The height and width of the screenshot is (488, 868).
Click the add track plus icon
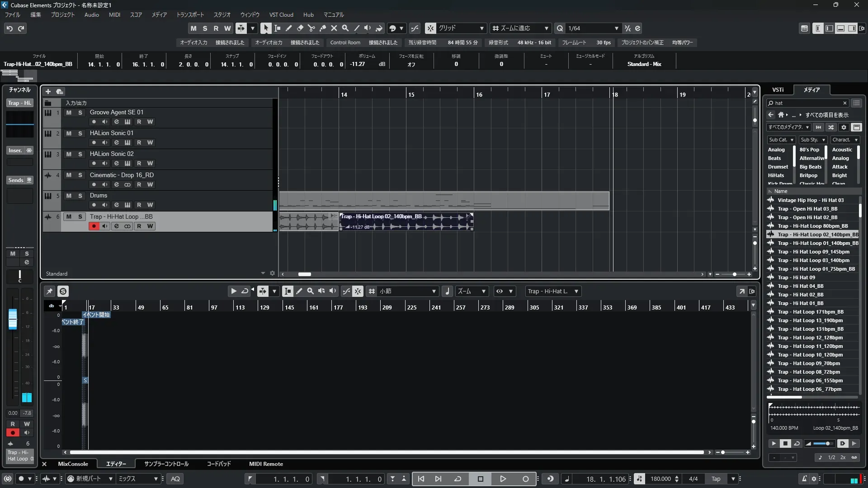coord(48,92)
